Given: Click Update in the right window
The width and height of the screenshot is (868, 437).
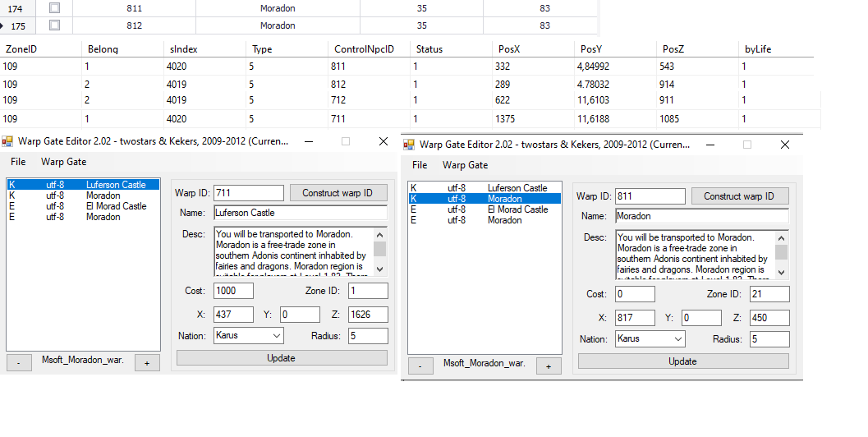Looking at the screenshot, I should point(683,361).
